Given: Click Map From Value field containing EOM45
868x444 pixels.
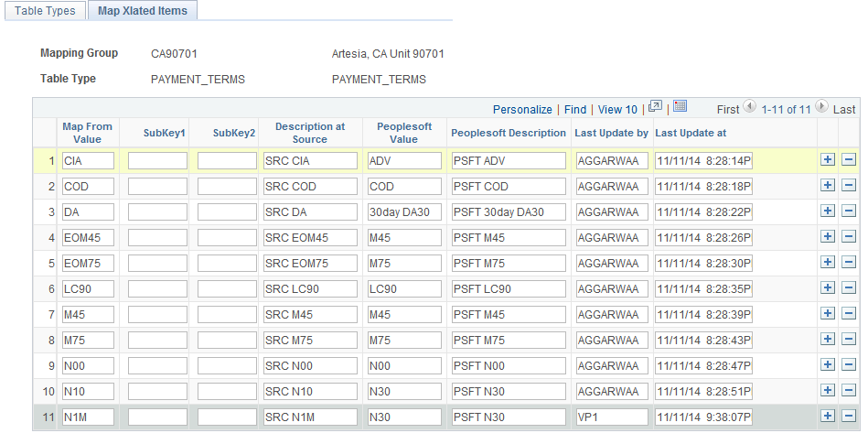Looking at the screenshot, I should [88, 237].
